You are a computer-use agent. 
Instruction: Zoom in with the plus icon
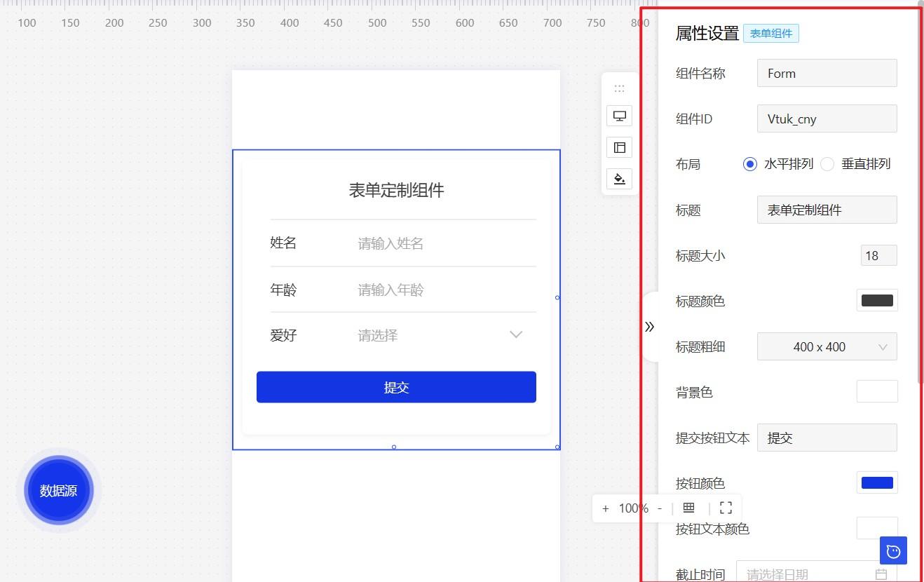coord(605,508)
